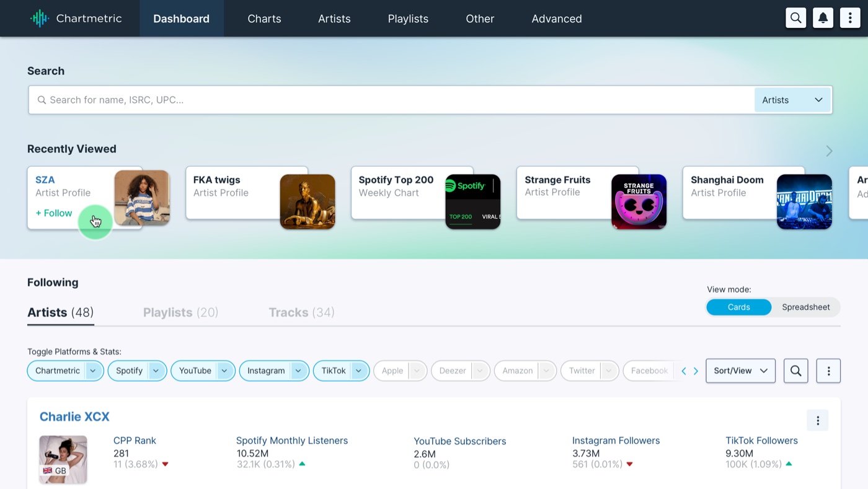Switch to Playlists (20) following tab

click(180, 312)
